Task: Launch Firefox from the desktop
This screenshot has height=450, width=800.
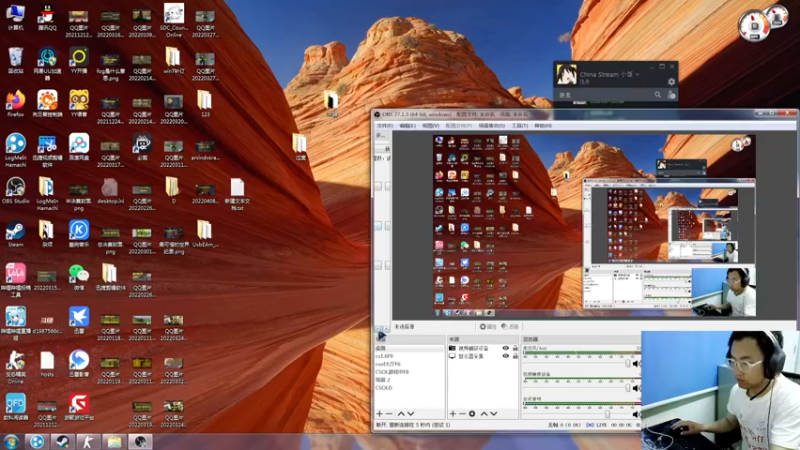Action: pos(15,104)
